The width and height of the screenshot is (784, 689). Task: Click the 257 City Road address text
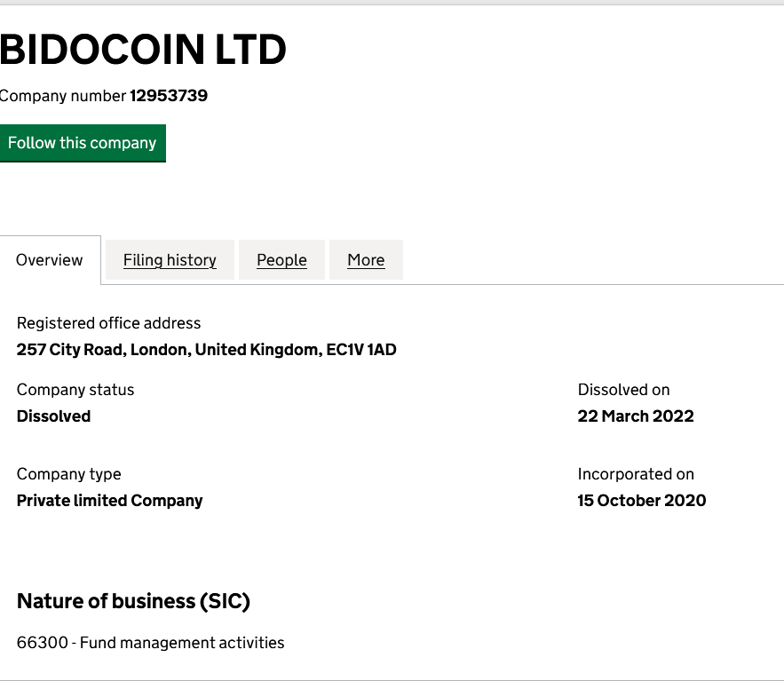tap(206, 350)
